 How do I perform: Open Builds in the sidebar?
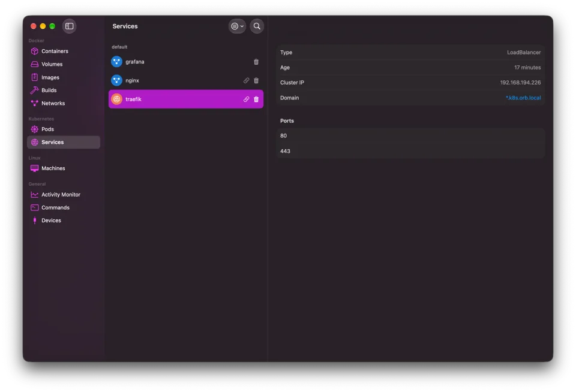tap(64, 91)
